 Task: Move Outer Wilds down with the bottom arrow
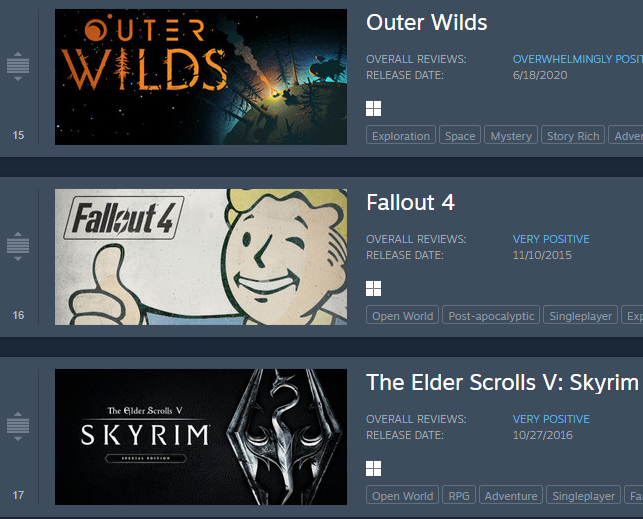[x=18, y=79]
